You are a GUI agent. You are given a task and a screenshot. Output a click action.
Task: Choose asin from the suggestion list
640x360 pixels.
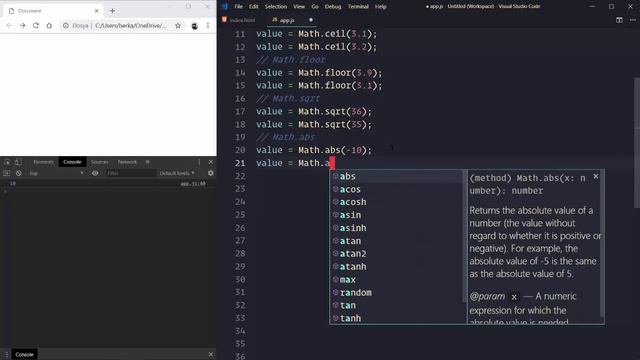(x=397, y=215)
